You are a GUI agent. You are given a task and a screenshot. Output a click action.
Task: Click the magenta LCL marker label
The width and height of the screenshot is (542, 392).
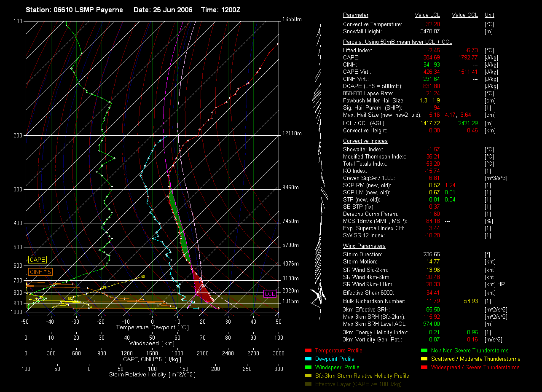pos(270,293)
